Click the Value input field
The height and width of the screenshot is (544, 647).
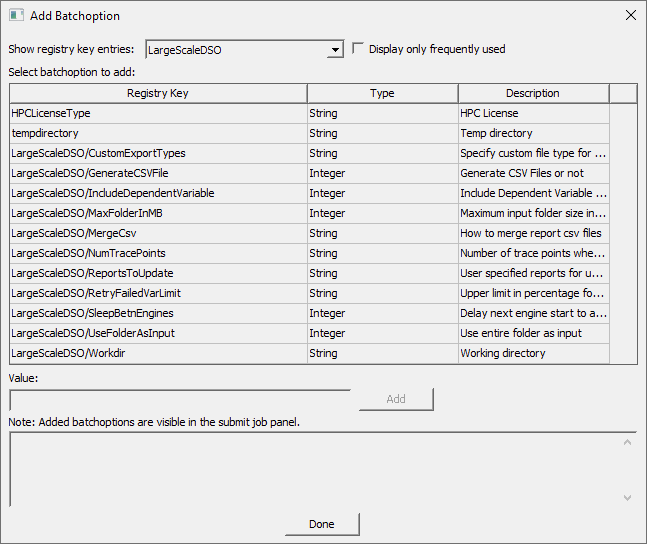coord(180,400)
